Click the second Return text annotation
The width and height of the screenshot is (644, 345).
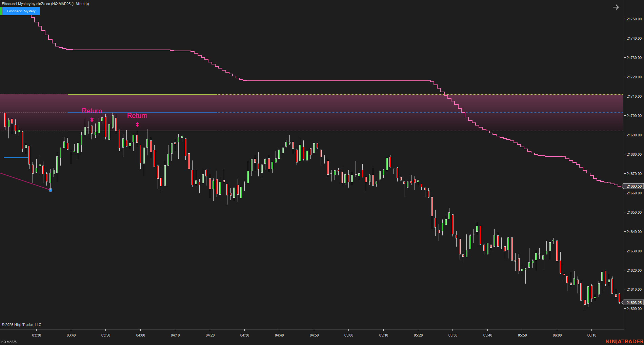pos(137,116)
